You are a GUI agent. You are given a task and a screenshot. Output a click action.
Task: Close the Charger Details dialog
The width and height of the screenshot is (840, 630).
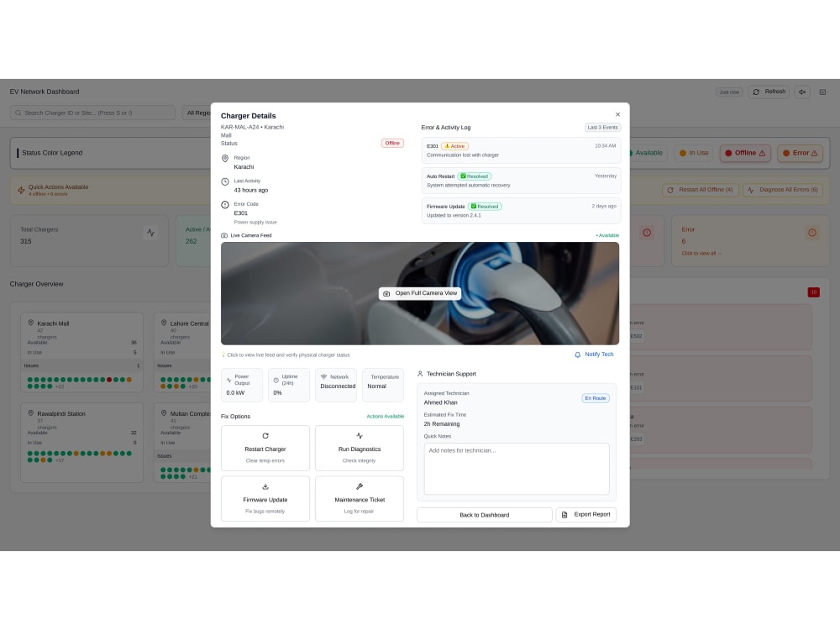617,114
